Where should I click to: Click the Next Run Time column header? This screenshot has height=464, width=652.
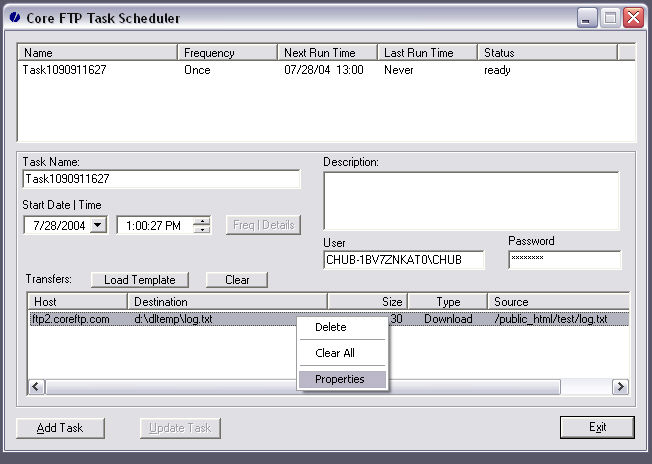point(327,52)
